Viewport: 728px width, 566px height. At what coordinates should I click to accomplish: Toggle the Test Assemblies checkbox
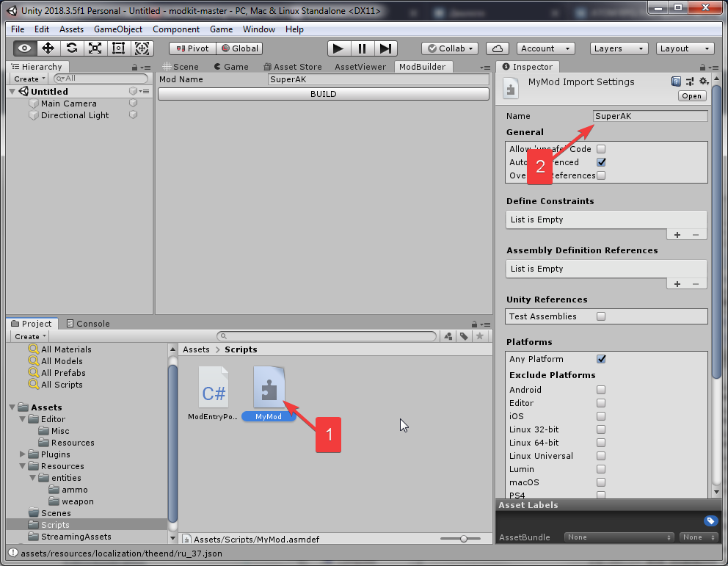click(x=601, y=316)
